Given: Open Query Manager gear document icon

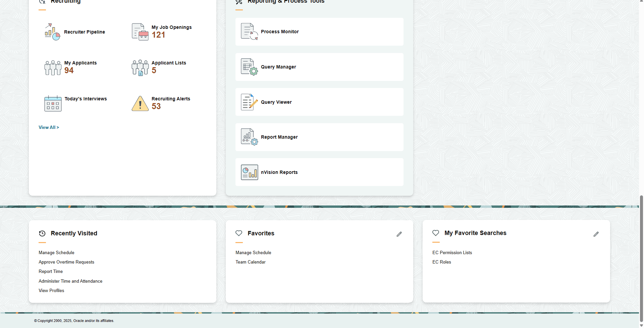Looking at the screenshot, I should tap(249, 67).
